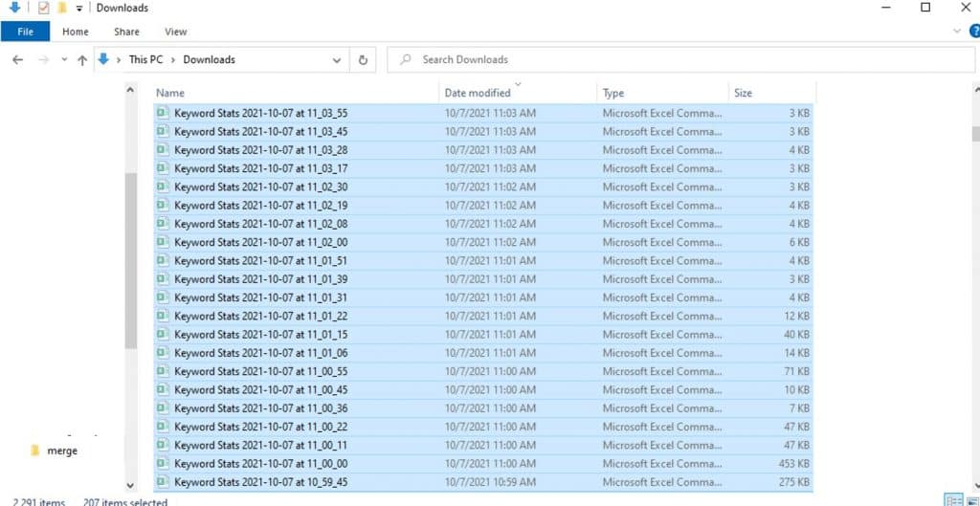Switch to Details view layout icon
Screen dimensions: 980x506
pyautogui.click(x=954, y=501)
